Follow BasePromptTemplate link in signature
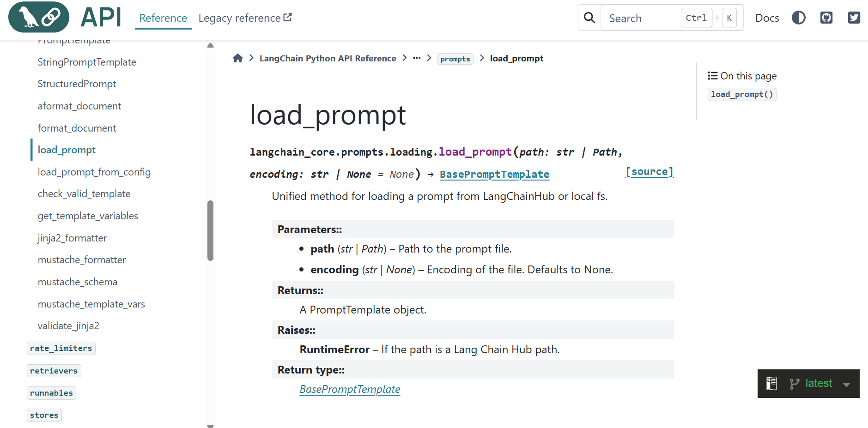 tap(494, 174)
